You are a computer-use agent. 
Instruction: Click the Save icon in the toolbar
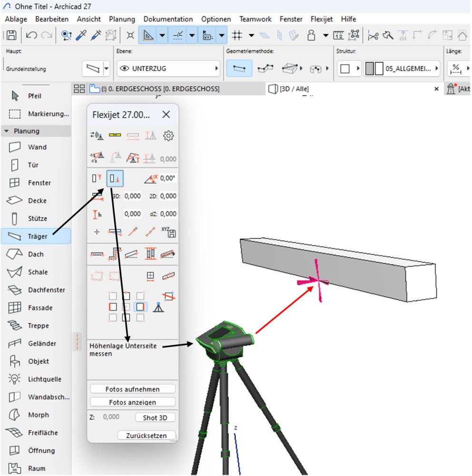click(x=11, y=35)
